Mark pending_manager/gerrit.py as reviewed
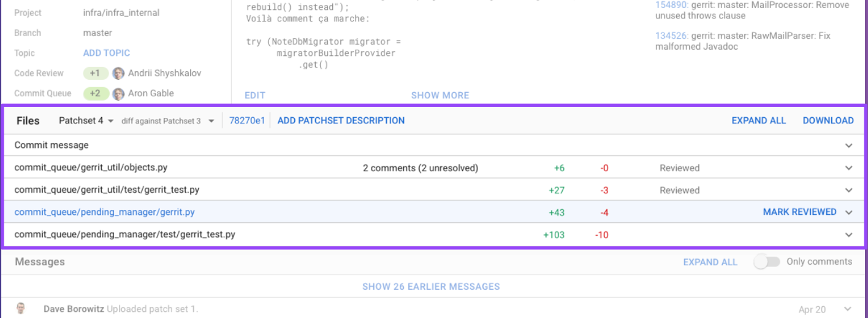 (x=799, y=212)
